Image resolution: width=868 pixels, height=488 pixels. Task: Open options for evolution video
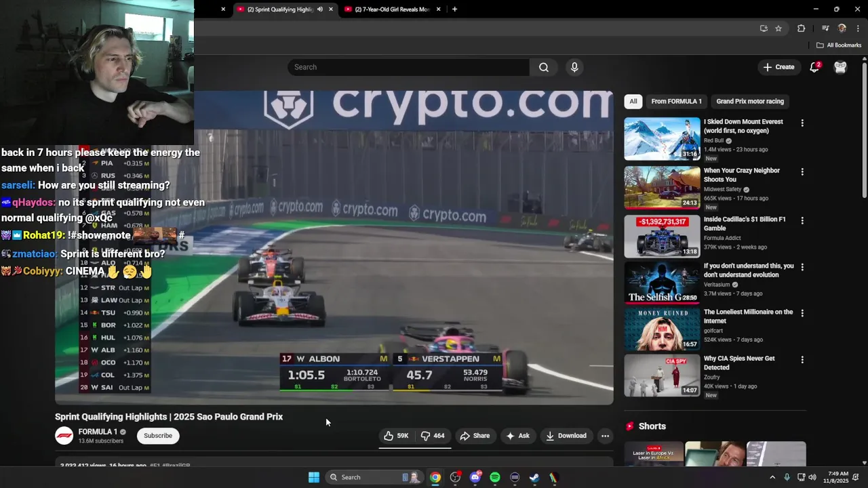(x=802, y=267)
